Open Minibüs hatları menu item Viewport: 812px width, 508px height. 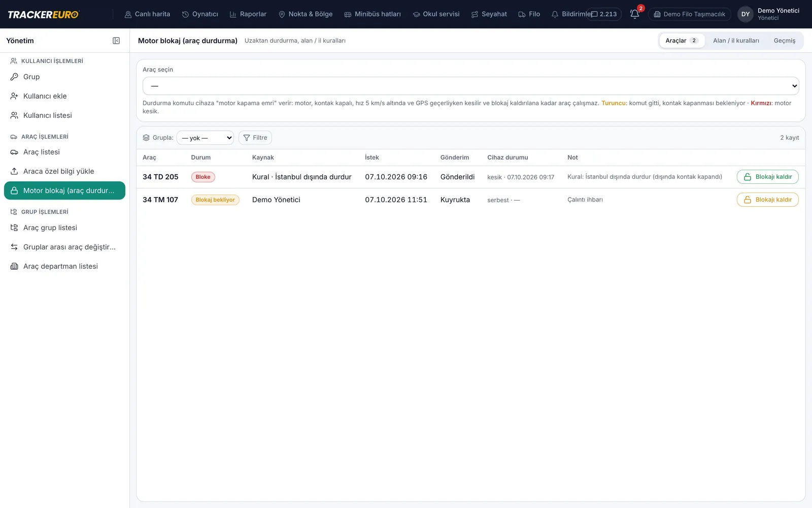click(x=373, y=14)
